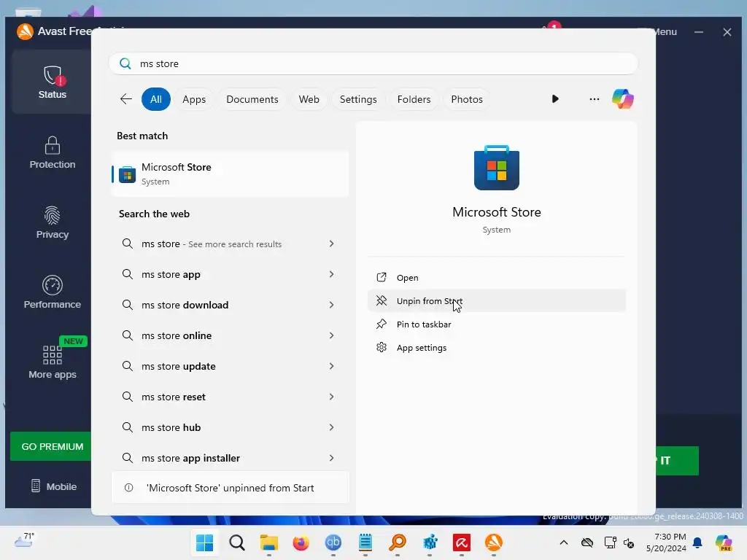Select 'ms store download' web suggestion
747x560 pixels.
click(x=230, y=305)
